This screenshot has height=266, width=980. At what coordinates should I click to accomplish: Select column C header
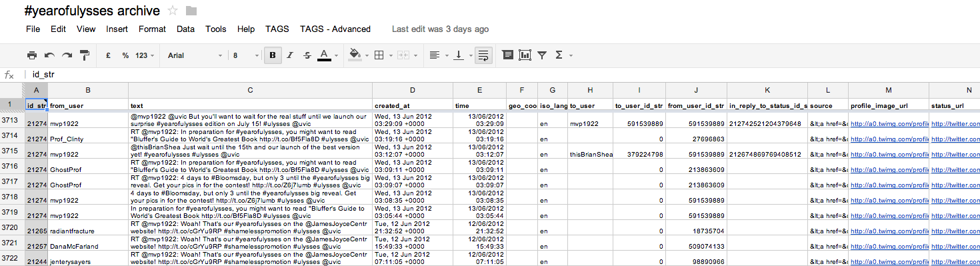pyautogui.click(x=250, y=90)
